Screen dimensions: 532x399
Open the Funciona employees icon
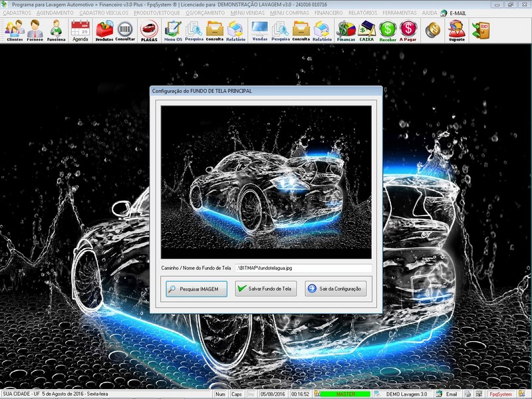[x=56, y=31]
